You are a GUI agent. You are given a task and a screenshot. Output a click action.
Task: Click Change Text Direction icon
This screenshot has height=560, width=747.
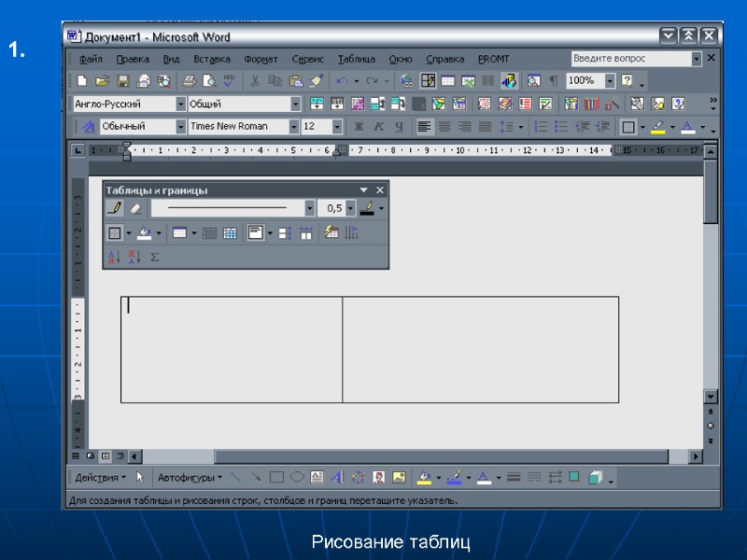[x=352, y=232]
